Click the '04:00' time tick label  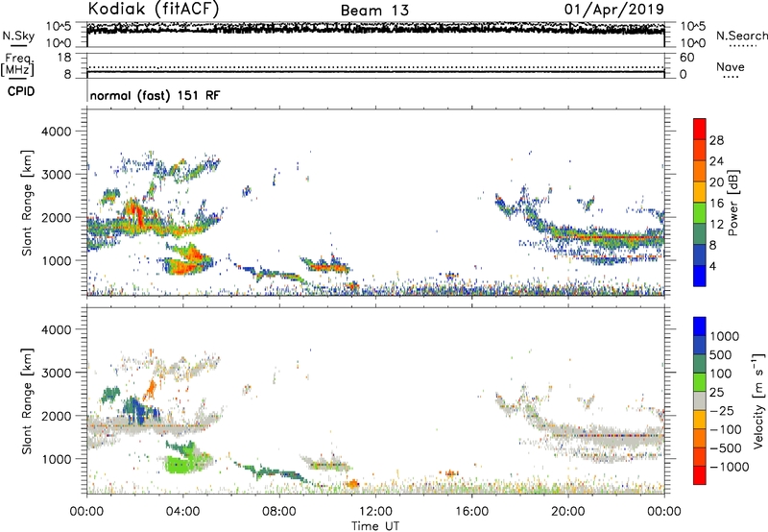pos(182,512)
